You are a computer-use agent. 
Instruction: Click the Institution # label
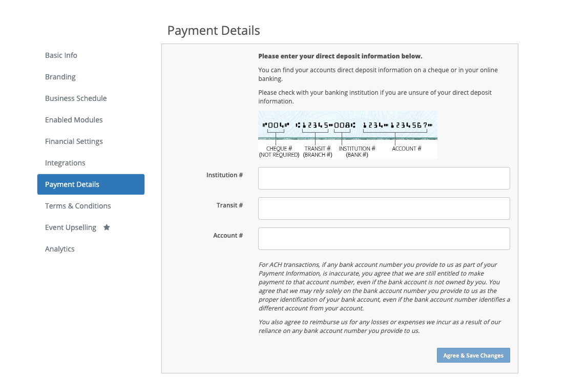(x=225, y=175)
